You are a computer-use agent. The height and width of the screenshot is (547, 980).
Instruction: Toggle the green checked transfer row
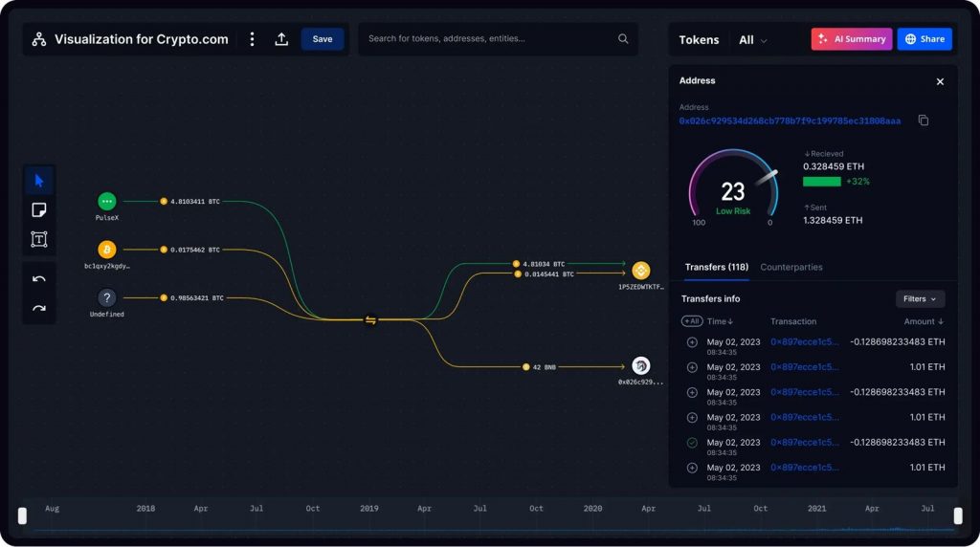click(x=692, y=443)
